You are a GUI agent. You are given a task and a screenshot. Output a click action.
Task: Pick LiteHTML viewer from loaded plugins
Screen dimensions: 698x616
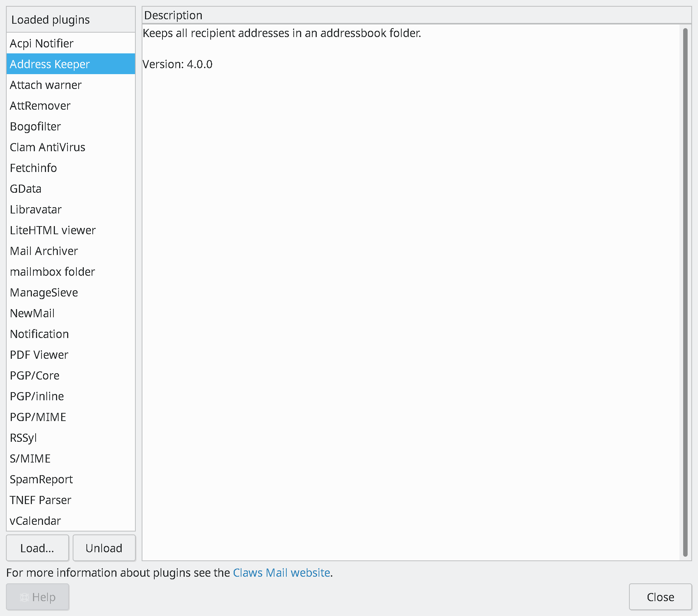(x=53, y=230)
